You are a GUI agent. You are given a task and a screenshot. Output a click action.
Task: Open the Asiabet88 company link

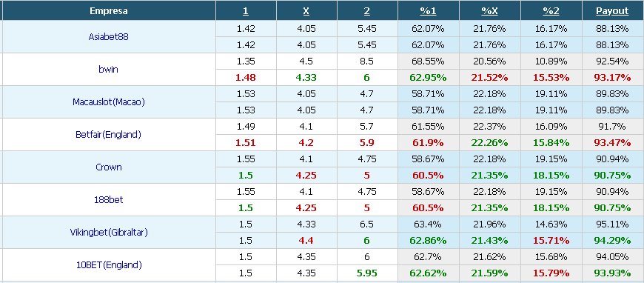point(108,36)
